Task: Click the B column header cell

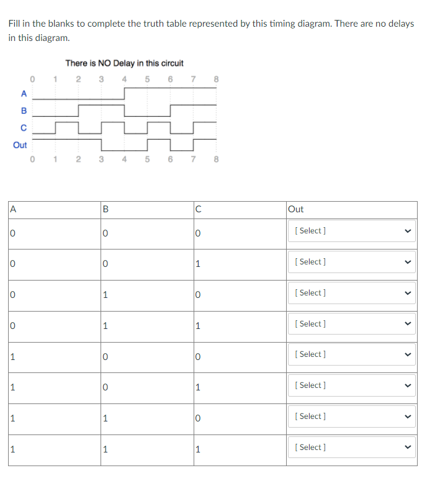Action: click(x=104, y=209)
